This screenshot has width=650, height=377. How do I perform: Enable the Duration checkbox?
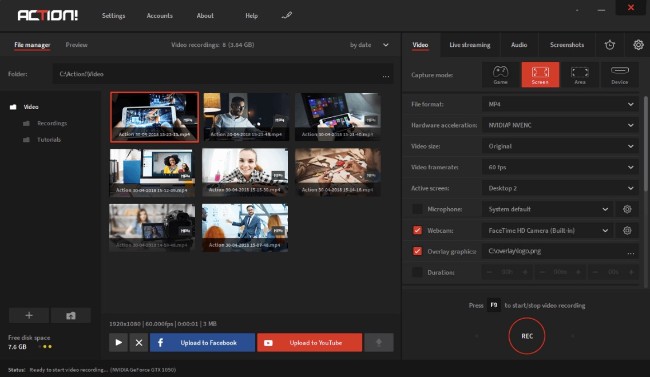coord(417,272)
